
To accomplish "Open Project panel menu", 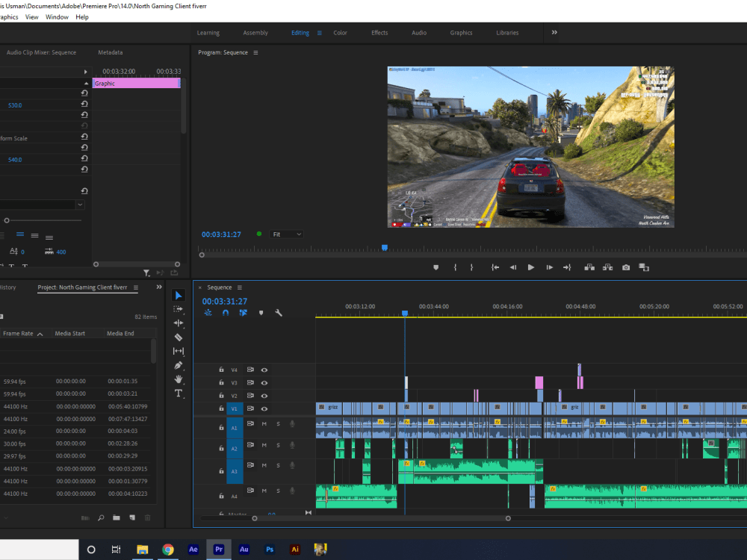I will 136,287.
